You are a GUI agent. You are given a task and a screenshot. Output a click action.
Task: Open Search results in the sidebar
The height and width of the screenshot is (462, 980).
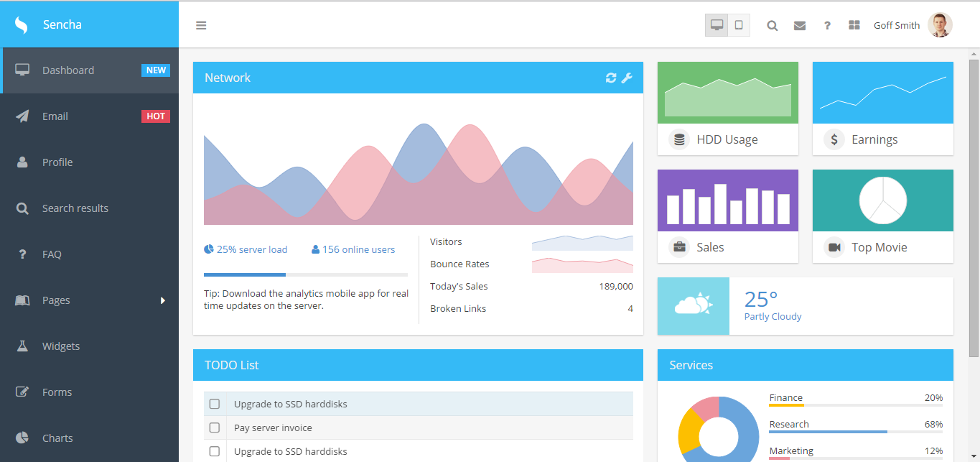[x=90, y=208]
